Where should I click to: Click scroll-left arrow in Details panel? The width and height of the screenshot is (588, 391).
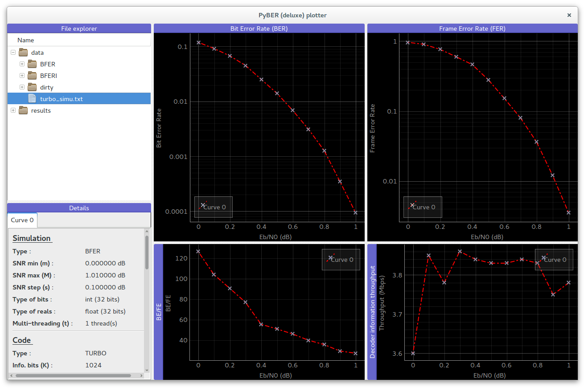click(x=12, y=376)
